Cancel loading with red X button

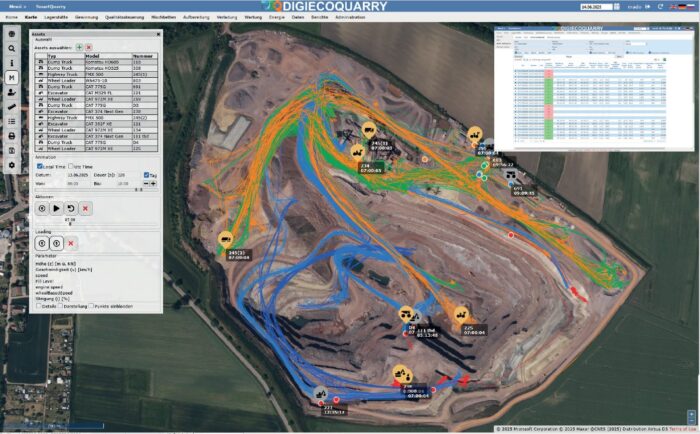click(x=71, y=243)
